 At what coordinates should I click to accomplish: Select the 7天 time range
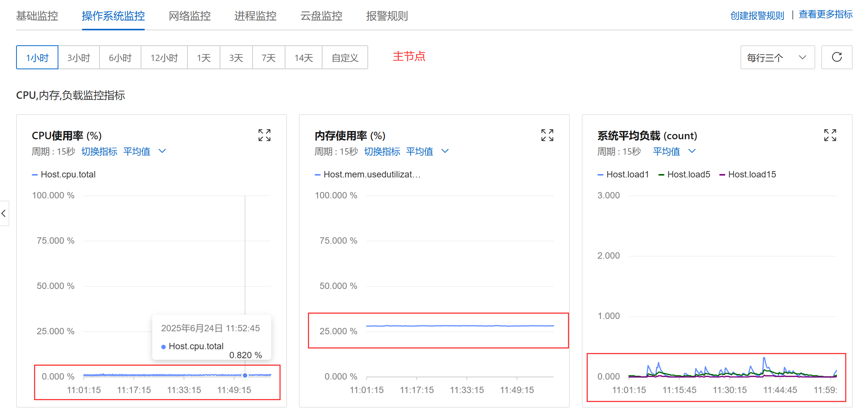click(x=269, y=57)
